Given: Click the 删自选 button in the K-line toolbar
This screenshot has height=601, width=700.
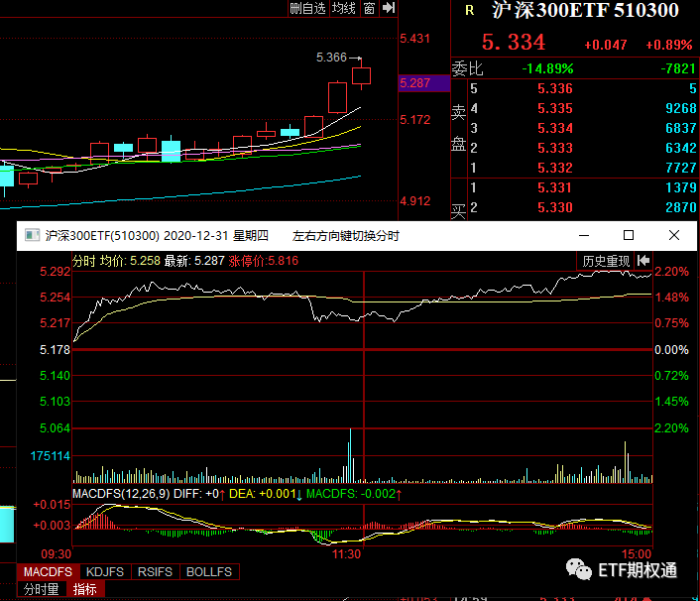Looking at the screenshot, I should click(308, 8).
